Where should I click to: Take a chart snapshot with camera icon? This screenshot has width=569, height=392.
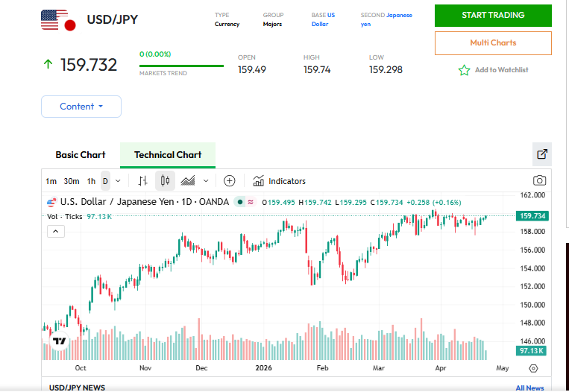(x=539, y=180)
